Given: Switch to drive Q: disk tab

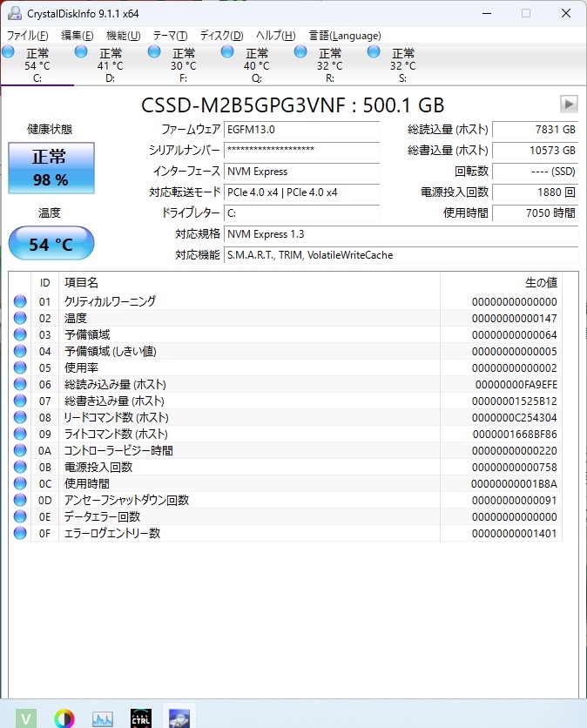Looking at the screenshot, I should click(256, 65).
